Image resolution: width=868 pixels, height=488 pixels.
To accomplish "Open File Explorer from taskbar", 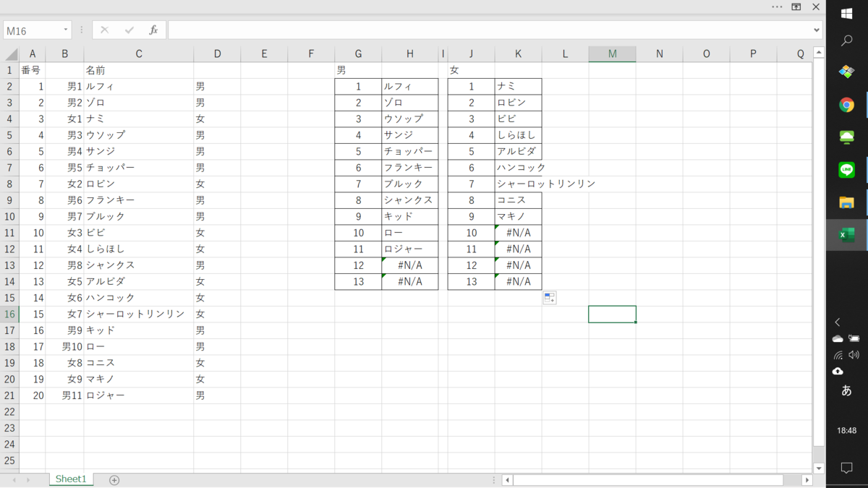I will (x=846, y=202).
